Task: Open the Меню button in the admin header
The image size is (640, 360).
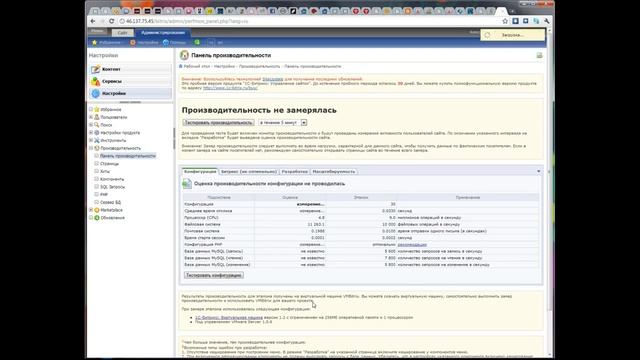Action: pyautogui.click(x=98, y=31)
